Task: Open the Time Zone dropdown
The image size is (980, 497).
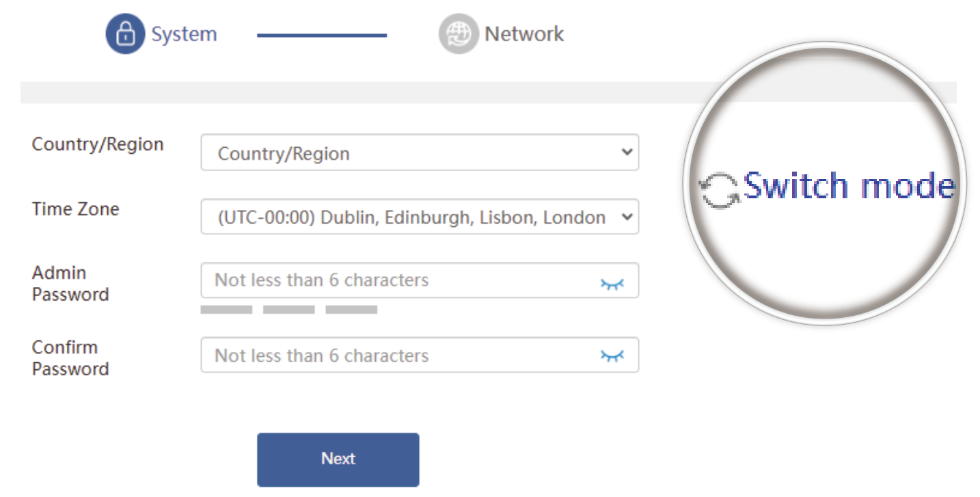Action: [x=410, y=217]
